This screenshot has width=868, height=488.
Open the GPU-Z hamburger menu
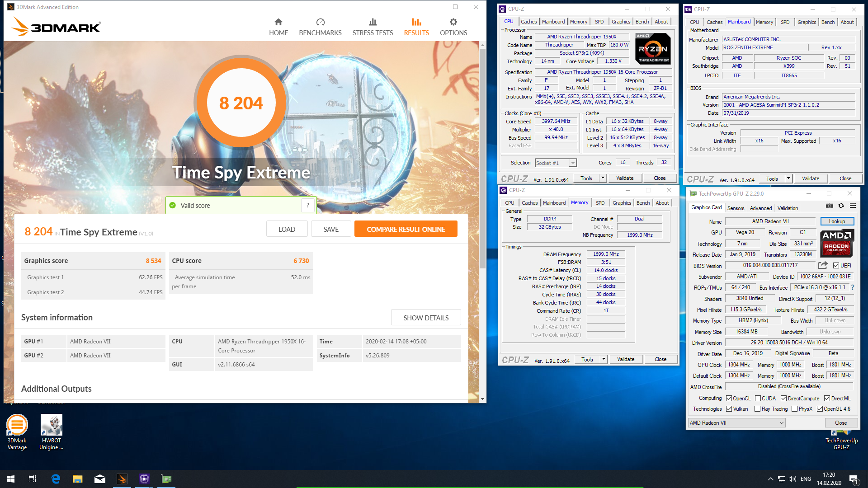pyautogui.click(x=853, y=206)
